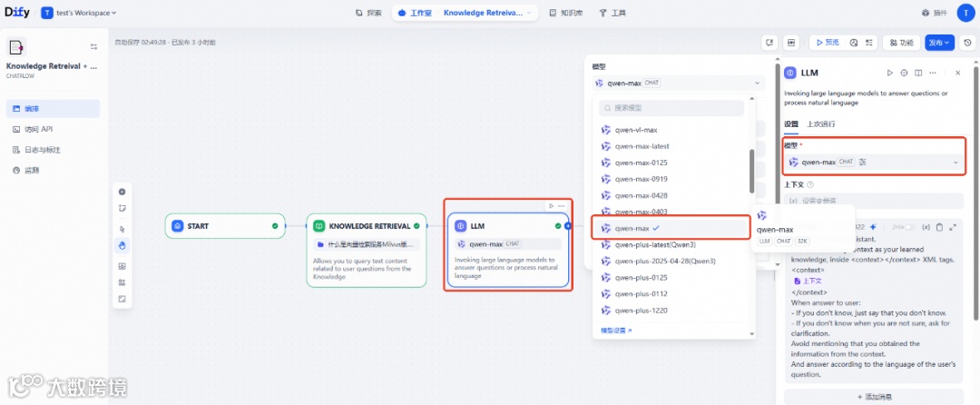The image size is (980, 405).
Task: Click the START node home icon
Action: coord(178,226)
